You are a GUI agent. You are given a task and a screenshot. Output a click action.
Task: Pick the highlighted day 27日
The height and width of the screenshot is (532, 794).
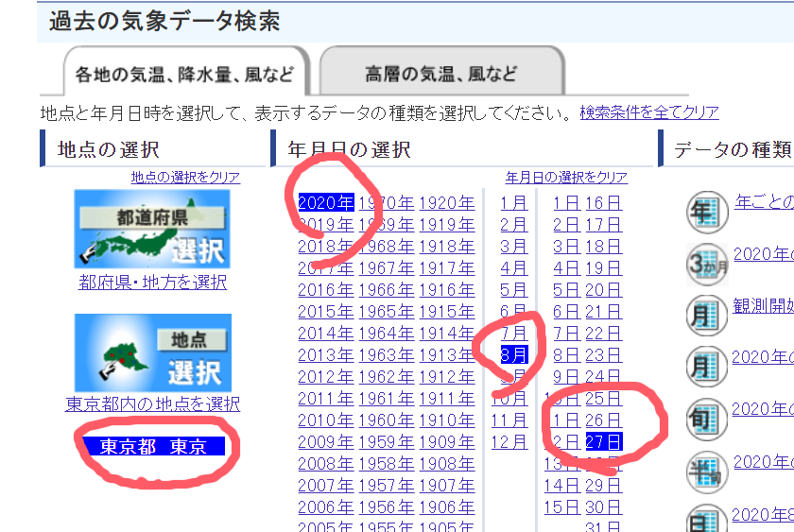point(604,442)
